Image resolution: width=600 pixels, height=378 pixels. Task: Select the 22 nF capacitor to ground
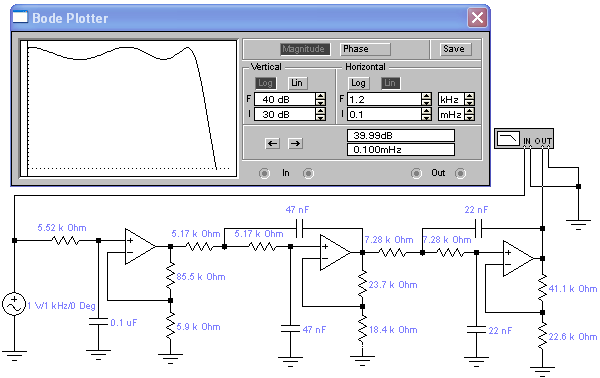point(476,329)
